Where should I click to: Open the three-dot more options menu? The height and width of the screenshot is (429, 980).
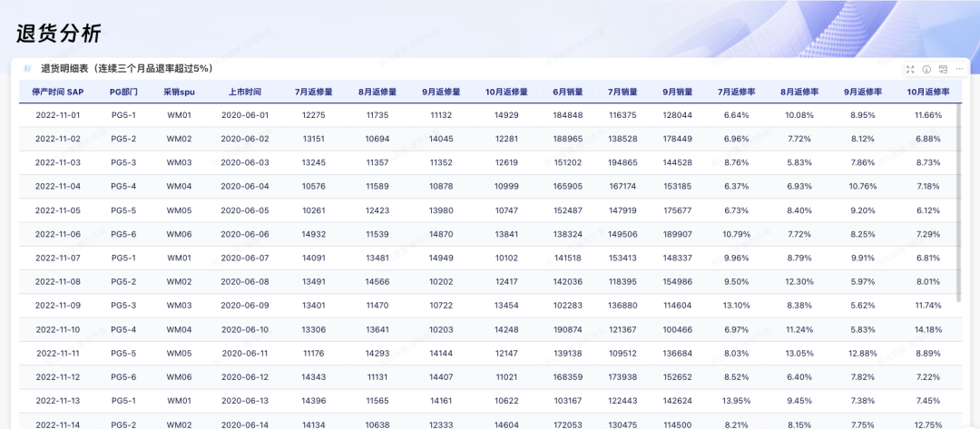coord(959,69)
